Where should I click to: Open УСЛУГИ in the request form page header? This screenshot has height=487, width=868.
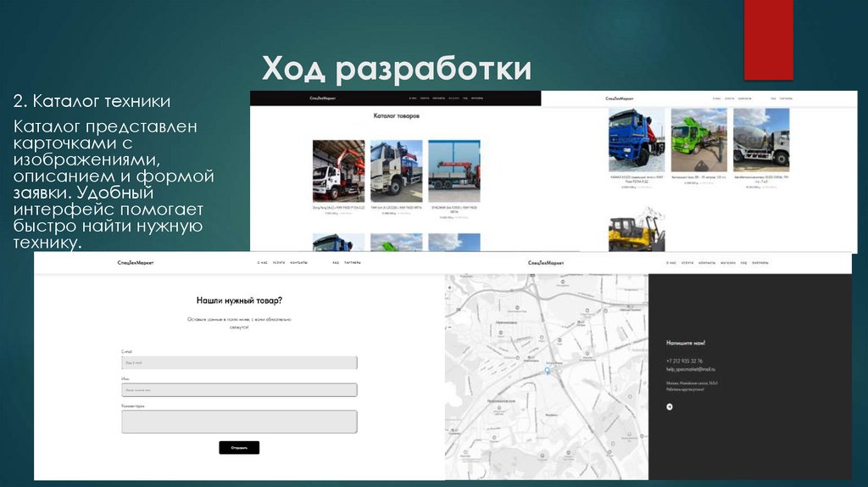coord(279,263)
